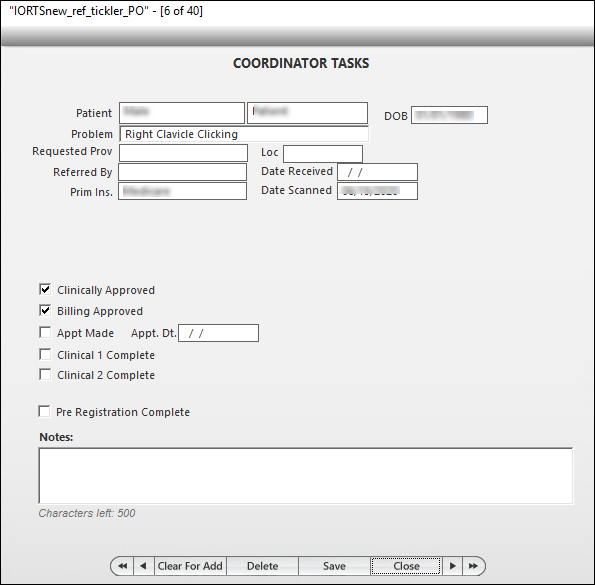Click the Referred By field
This screenshot has height=585, width=595.
click(183, 172)
